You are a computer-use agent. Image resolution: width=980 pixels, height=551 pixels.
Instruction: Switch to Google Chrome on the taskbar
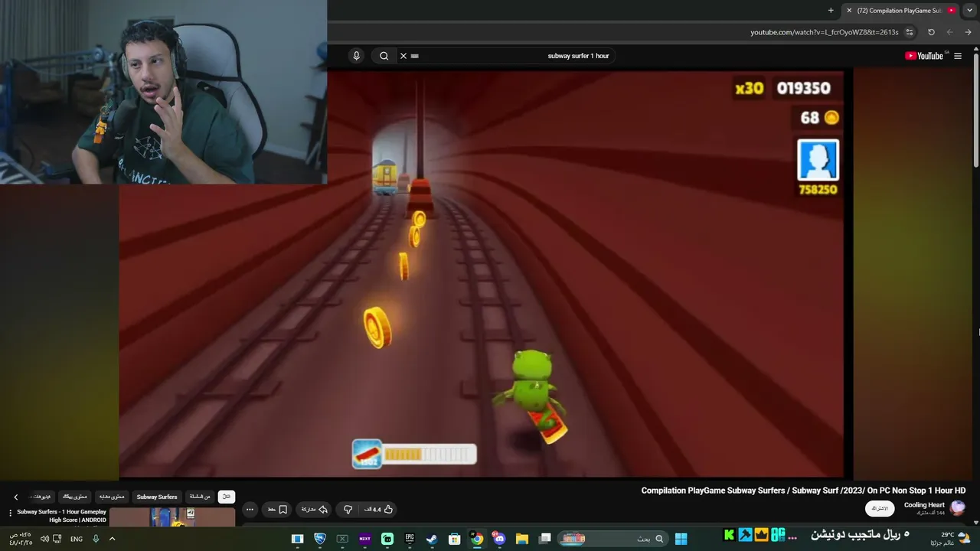pos(477,539)
